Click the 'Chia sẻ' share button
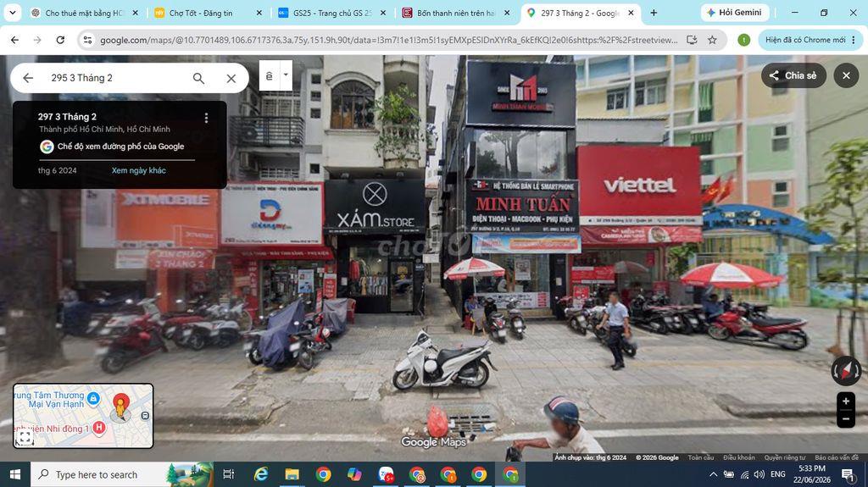The width and height of the screenshot is (868, 487). click(x=793, y=75)
